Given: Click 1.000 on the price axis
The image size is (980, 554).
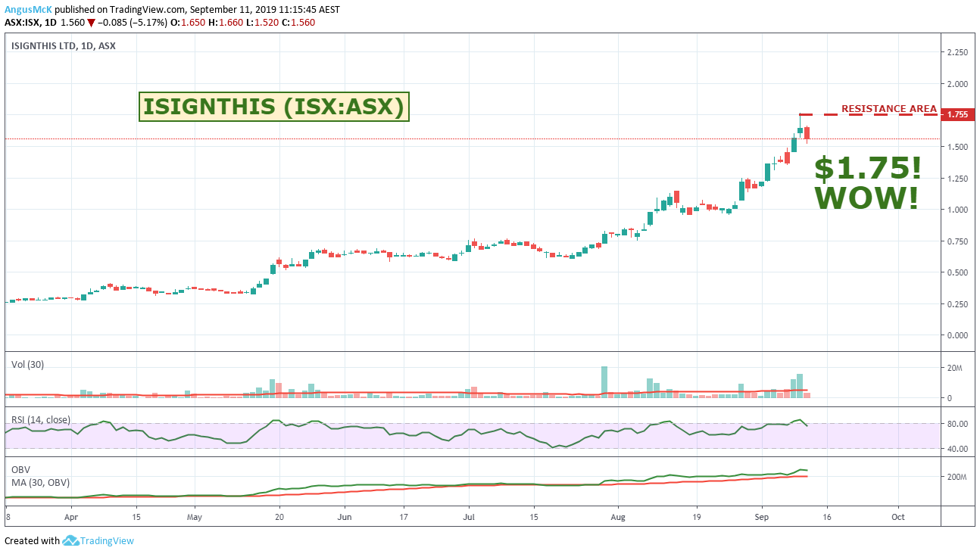Looking at the screenshot, I should point(957,210).
